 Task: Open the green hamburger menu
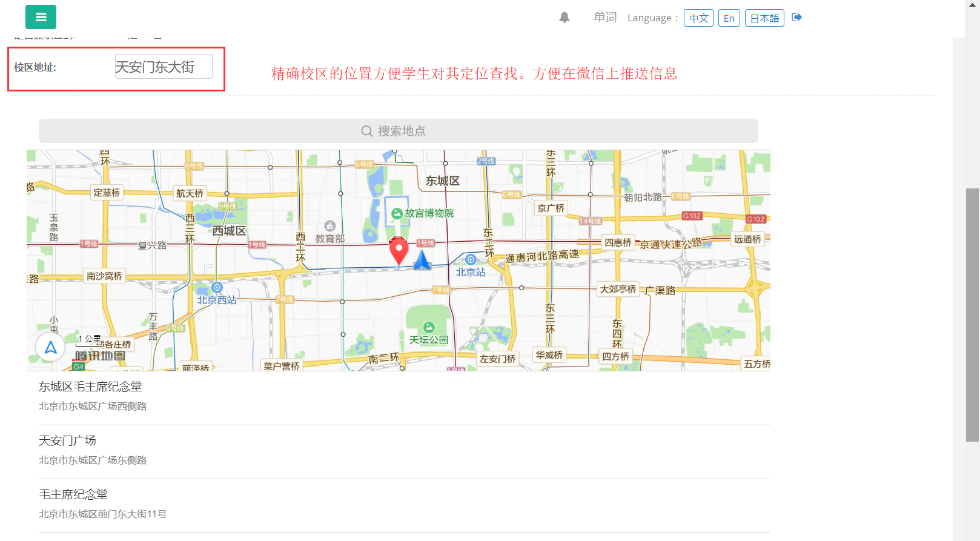(41, 17)
